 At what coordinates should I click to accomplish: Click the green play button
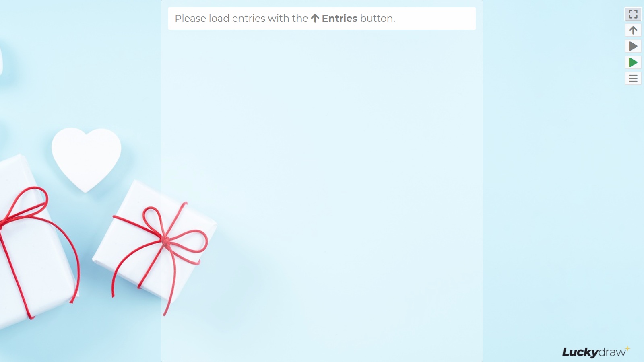[633, 62]
